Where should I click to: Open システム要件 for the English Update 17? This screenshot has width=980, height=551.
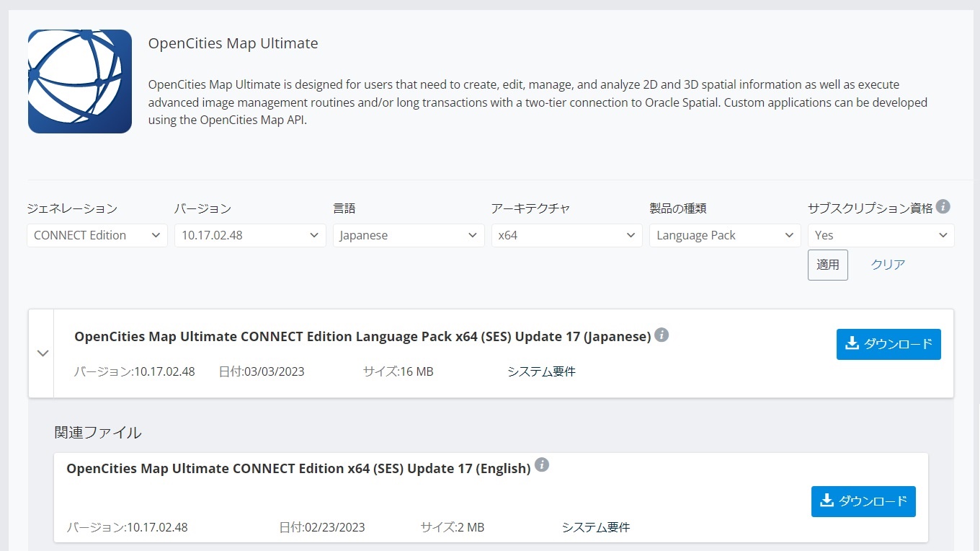[x=596, y=528]
